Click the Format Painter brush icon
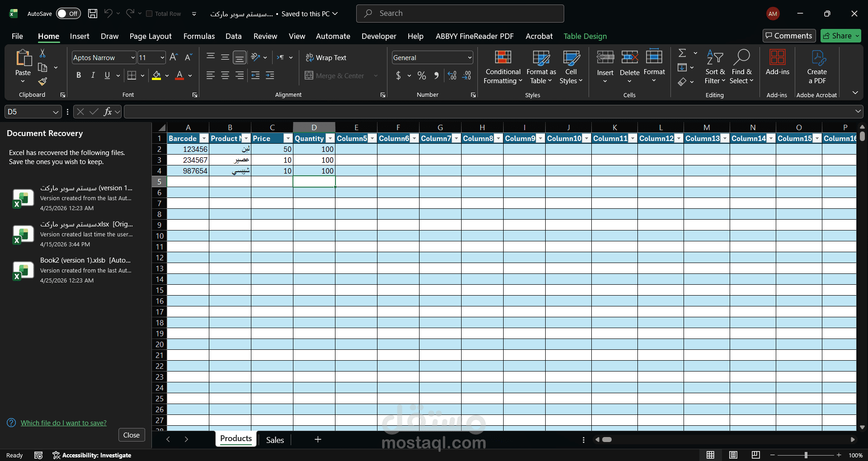This screenshot has height=461, width=868. tap(42, 82)
